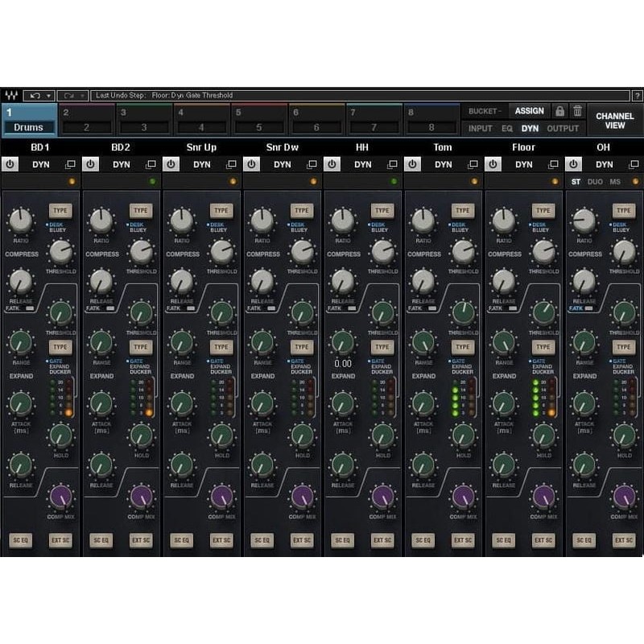The image size is (644, 644).
Task: Open the help question-mark icon top-right
Action: (x=638, y=94)
